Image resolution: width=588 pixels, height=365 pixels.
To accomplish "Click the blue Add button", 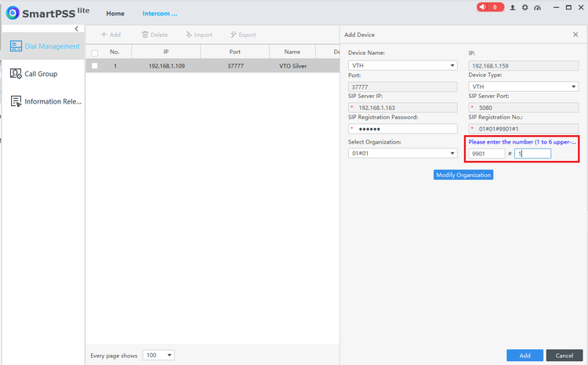I will tap(524, 356).
